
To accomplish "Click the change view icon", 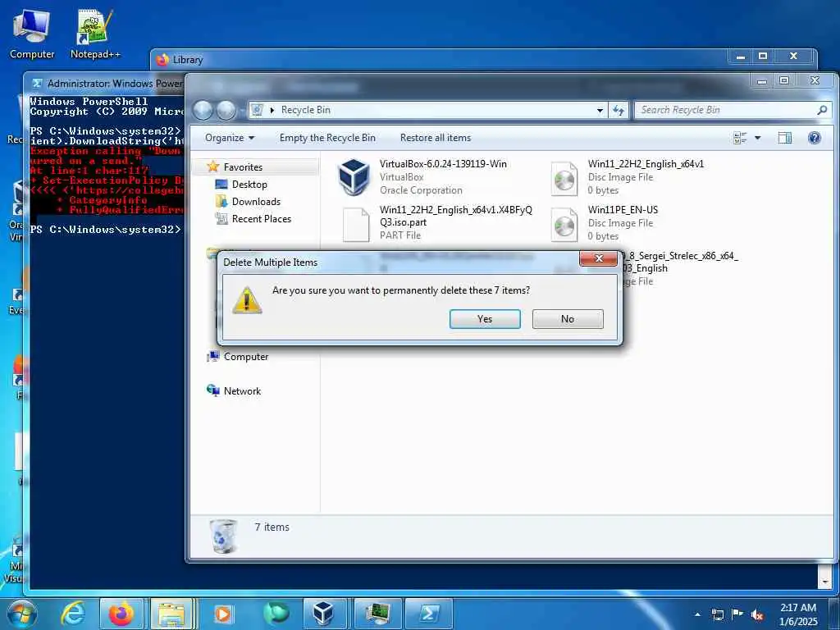I will tap(740, 138).
